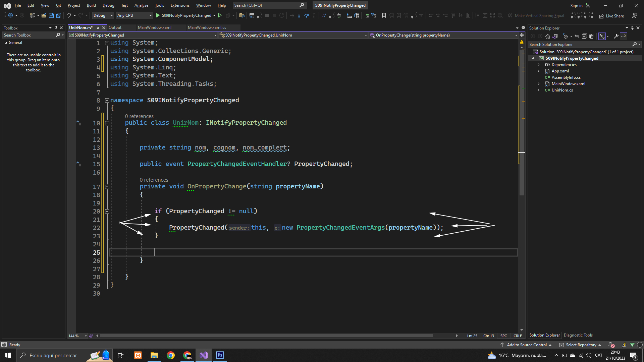Click Sync with Active Document icon
The image size is (644, 362).
[x=577, y=36]
